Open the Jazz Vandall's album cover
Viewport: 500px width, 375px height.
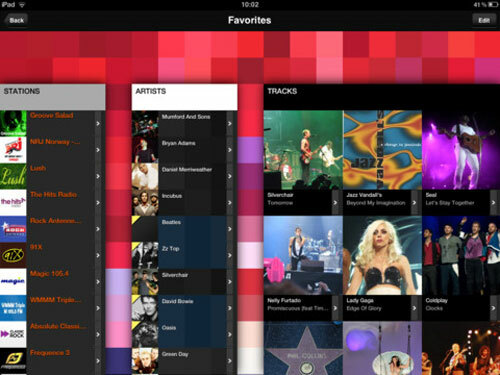pos(382,150)
